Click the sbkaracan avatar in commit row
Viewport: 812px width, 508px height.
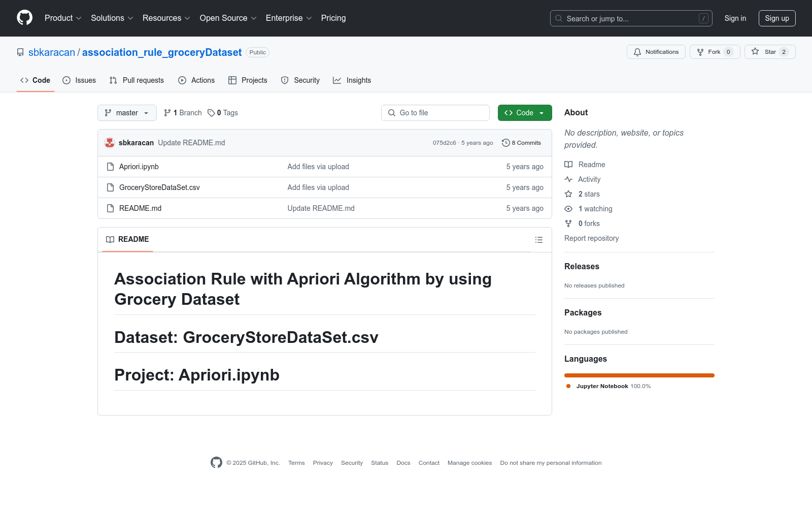tap(110, 143)
